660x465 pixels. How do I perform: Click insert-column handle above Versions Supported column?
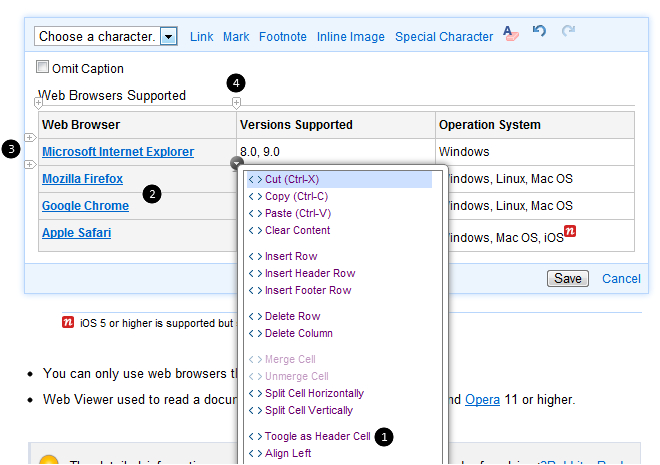(237, 102)
